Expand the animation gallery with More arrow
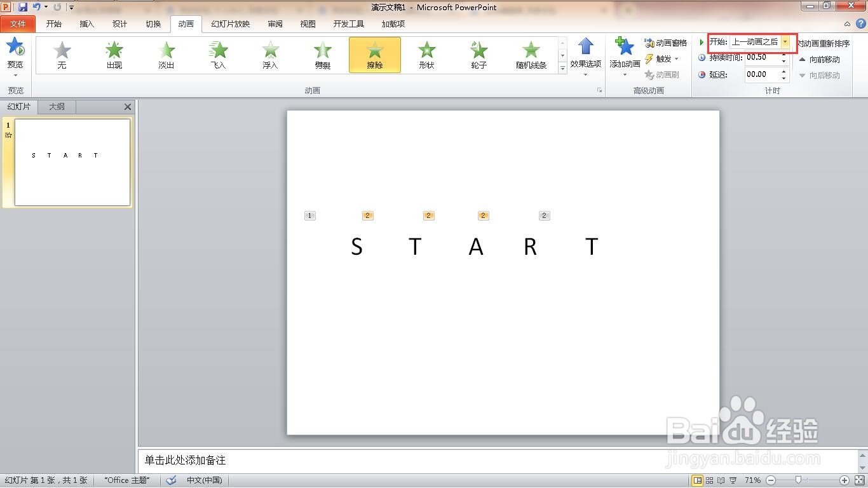This screenshot has width=868, height=488. coord(562,68)
